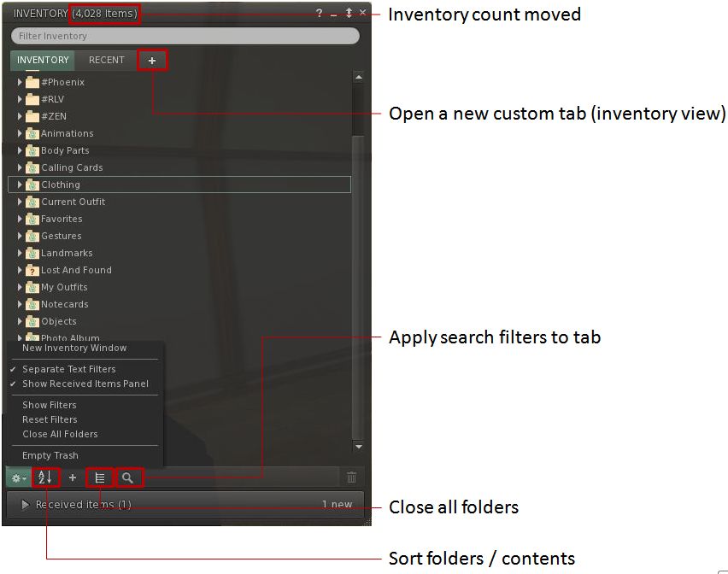Click the scrollbar down arrow

pos(359,447)
